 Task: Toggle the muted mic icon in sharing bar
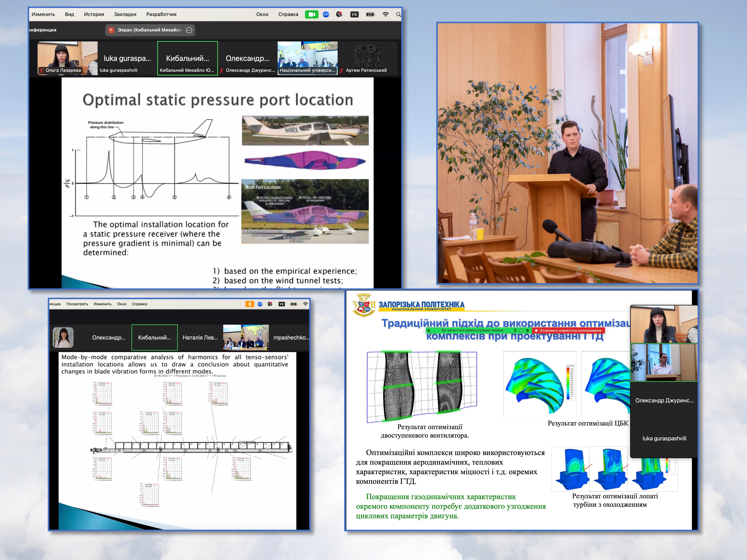(x=515, y=331)
